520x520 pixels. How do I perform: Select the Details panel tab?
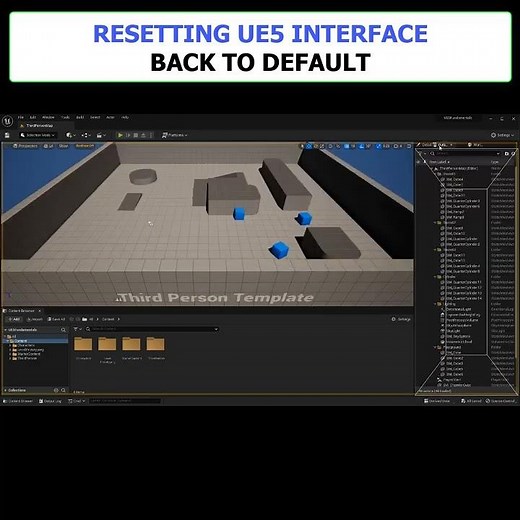425,145
